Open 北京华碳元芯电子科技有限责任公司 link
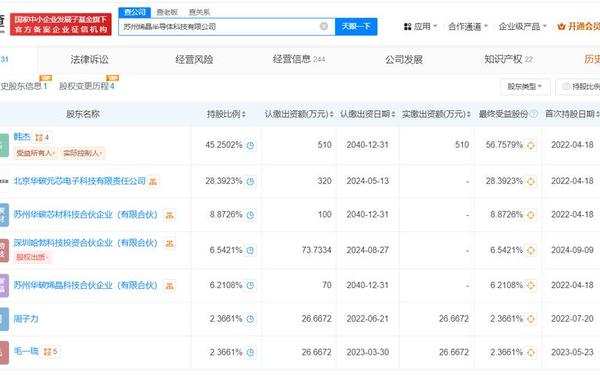Screen dimensions: 600x375 (x=80, y=181)
